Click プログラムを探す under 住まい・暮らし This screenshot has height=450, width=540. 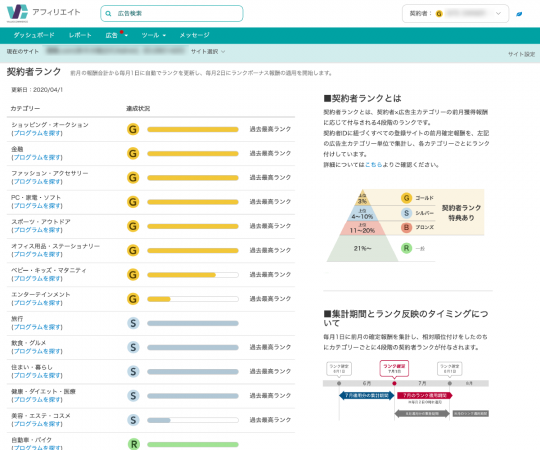point(37,375)
